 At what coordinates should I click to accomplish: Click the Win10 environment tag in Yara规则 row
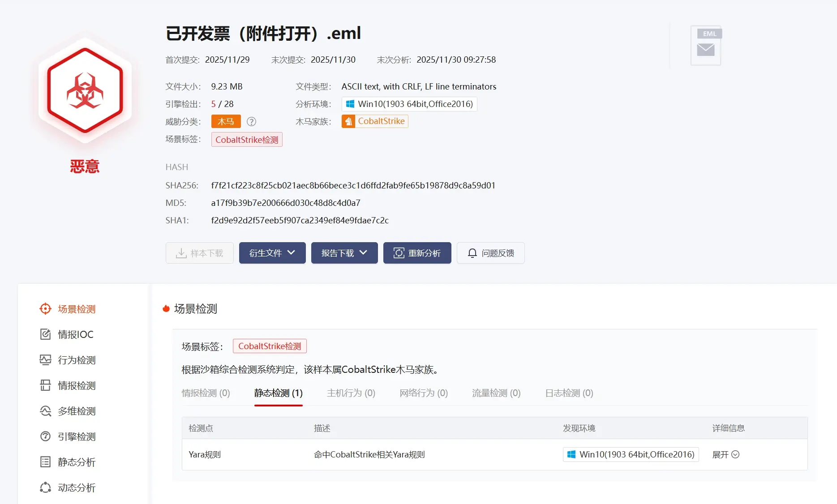point(631,454)
